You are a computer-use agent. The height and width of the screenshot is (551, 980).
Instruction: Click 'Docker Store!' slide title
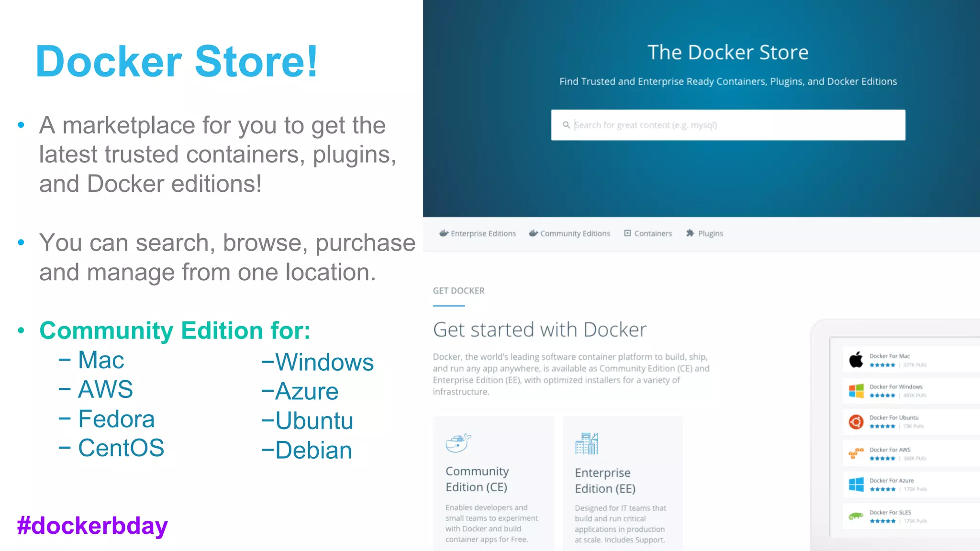pyautogui.click(x=177, y=61)
